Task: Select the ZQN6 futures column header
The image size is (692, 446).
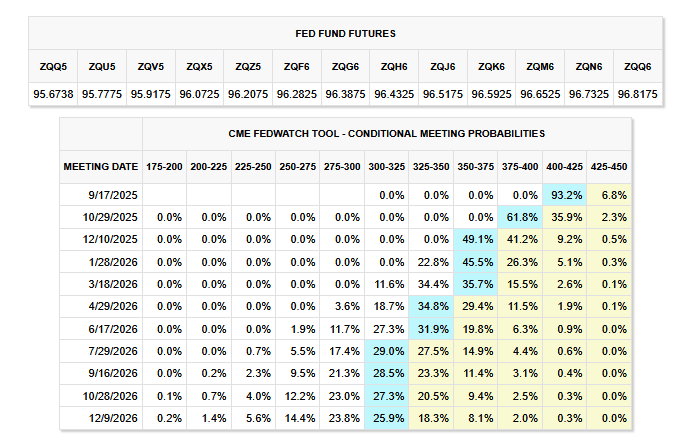Action: (588, 67)
